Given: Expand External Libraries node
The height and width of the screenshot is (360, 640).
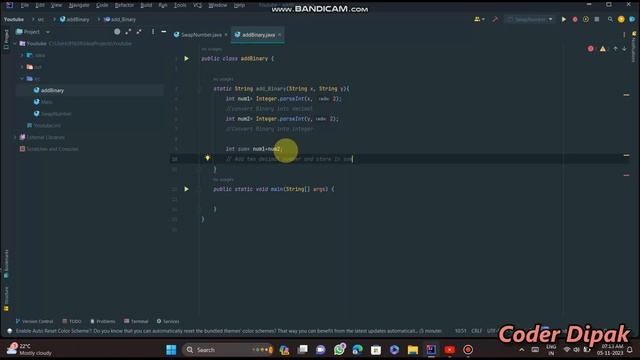Looking at the screenshot, I should pos(16,137).
